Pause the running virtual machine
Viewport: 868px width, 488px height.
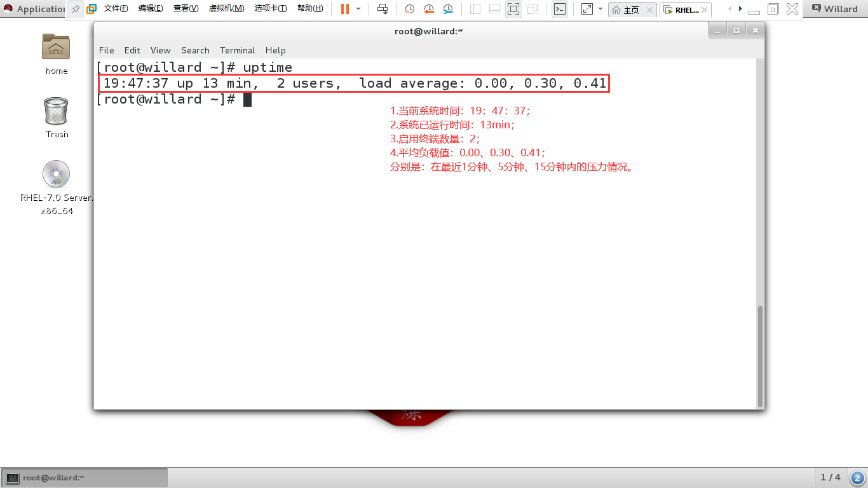click(x=344, y=10)
